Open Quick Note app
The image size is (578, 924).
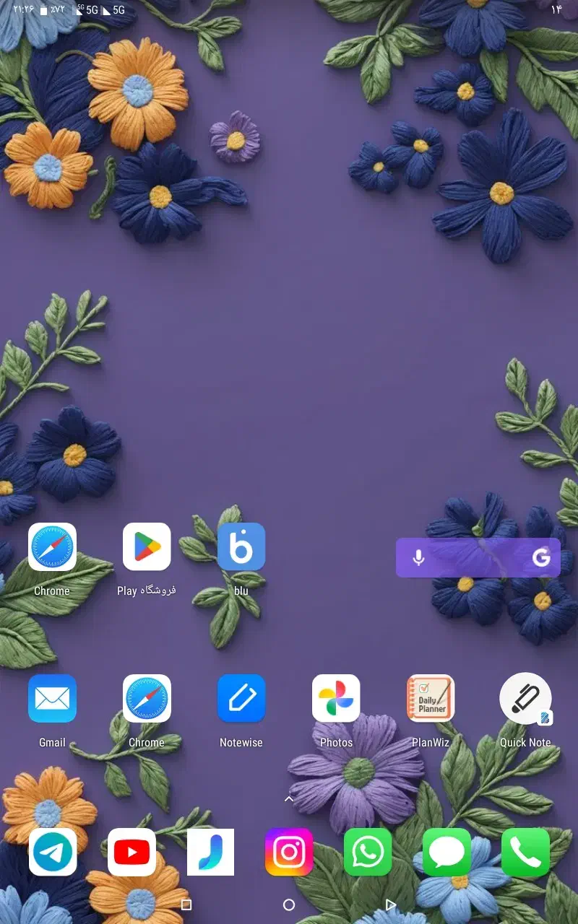click(525, 697)
